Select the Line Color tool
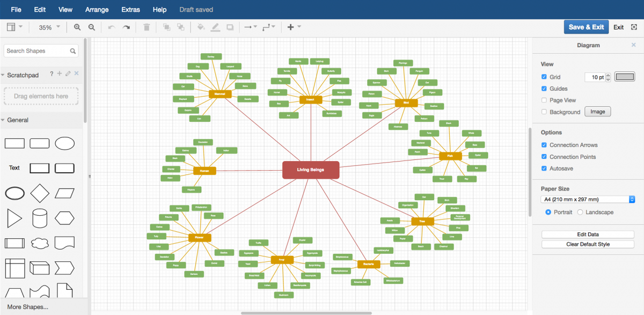Screen dimensions: 644x315 pos(215,27)
